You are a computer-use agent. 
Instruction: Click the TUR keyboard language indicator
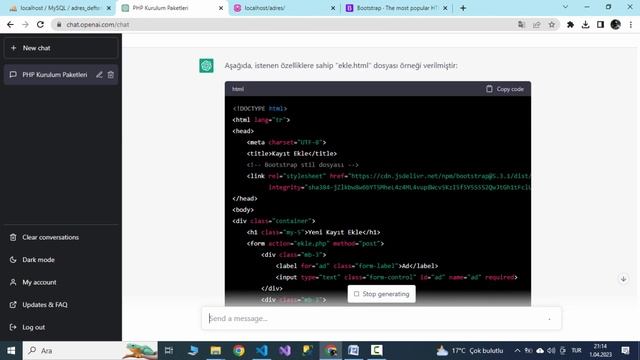576,351
